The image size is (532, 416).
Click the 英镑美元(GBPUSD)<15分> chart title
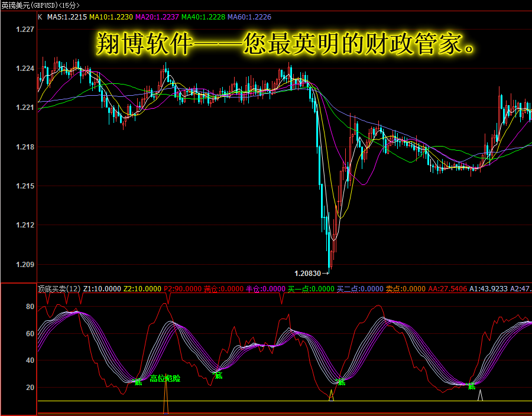[40, 5]
